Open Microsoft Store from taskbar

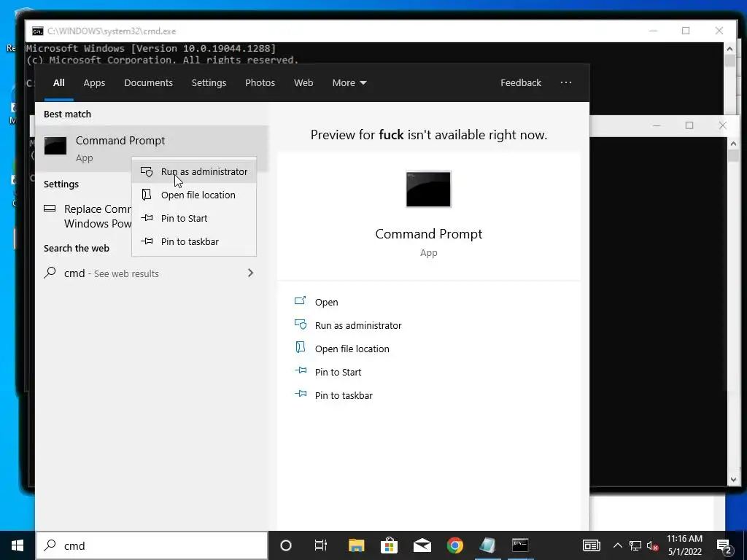[390, 545]
